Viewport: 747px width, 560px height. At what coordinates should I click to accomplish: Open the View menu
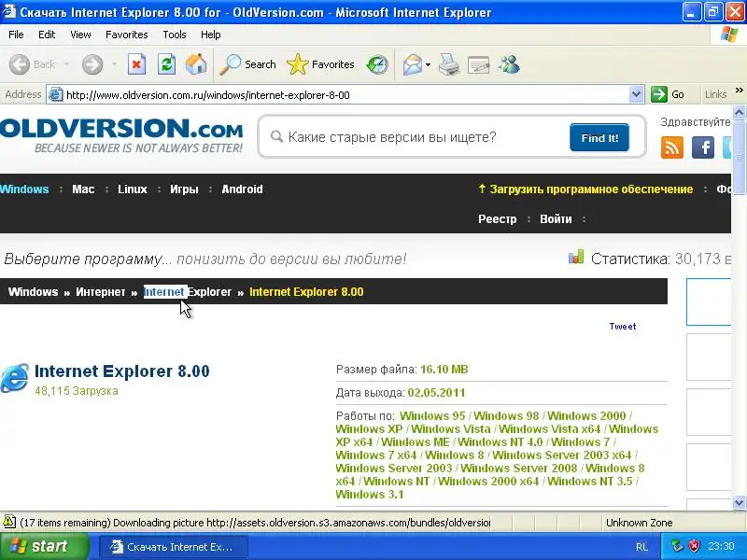[80, 35]
